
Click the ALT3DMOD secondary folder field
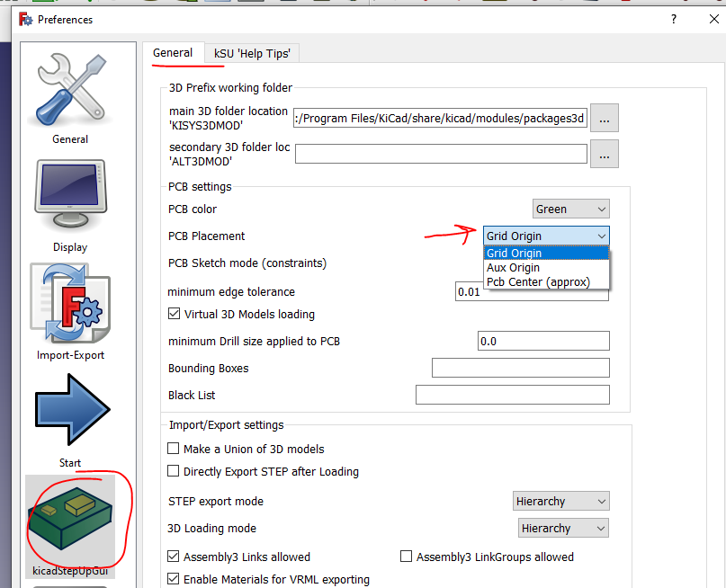click(441, 154)
